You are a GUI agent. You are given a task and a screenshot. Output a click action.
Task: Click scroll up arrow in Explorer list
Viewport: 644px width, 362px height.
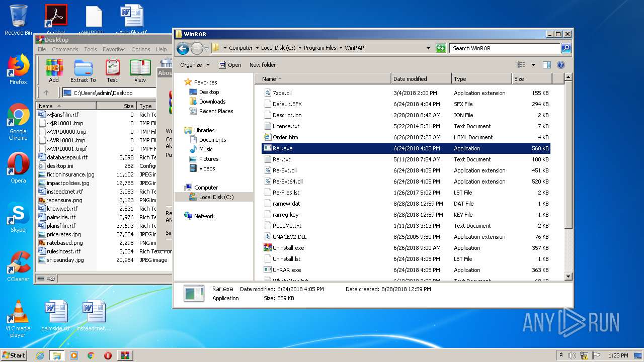568,77
